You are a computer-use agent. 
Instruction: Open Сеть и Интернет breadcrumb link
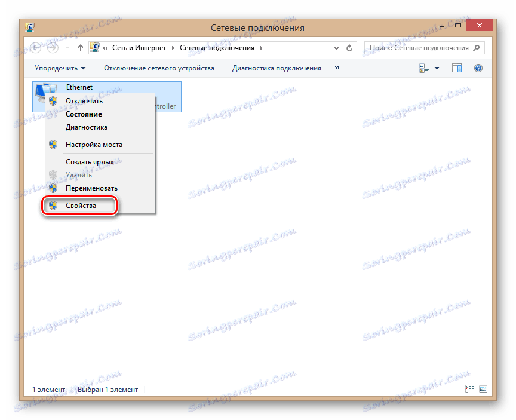[140, 47]
